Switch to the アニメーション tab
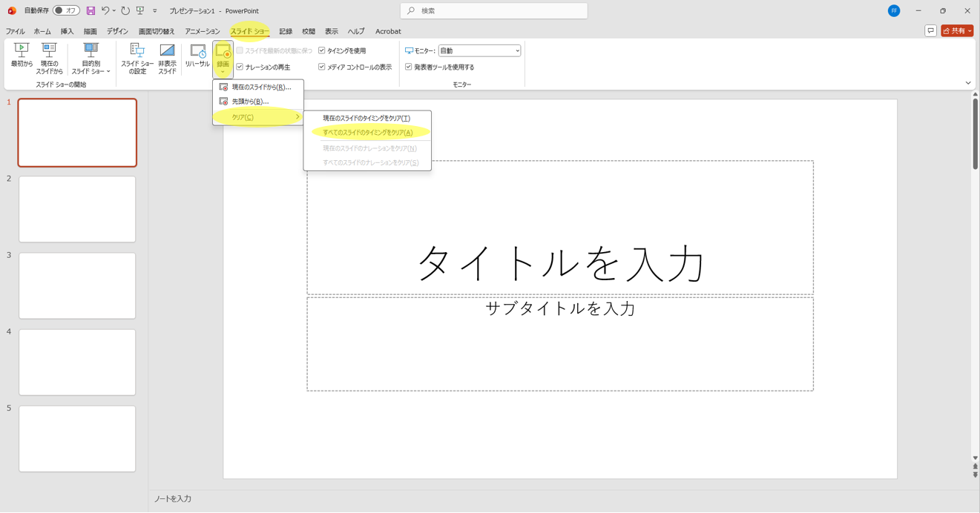This screenshot has width=980, height=513. click(x=202, y=32)
